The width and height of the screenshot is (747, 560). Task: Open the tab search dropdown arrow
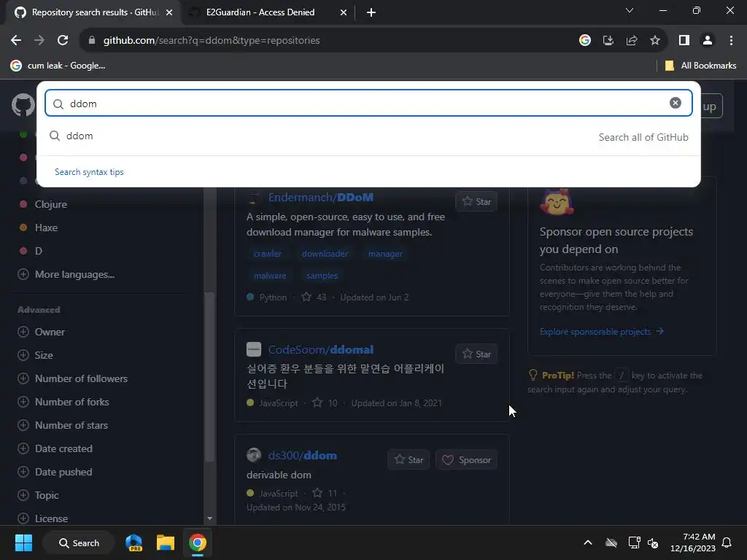click(x=630, y=10)
